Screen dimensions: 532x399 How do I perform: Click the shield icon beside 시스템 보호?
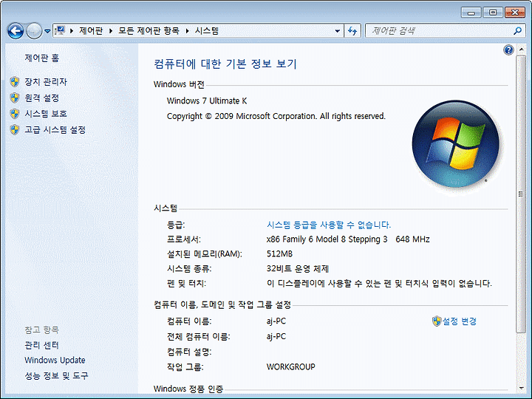click(14, 114)
